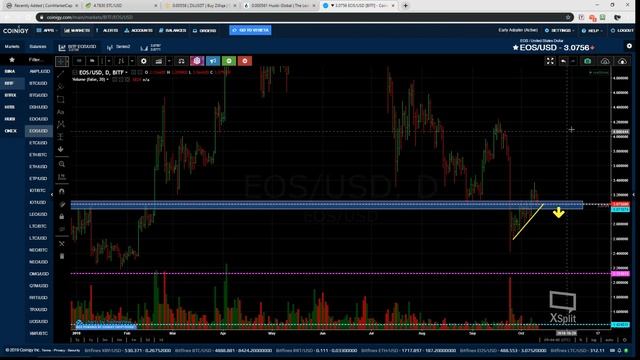The image size is (640, 360).
Task: Click the Logout link
Action: coord(622,31)
